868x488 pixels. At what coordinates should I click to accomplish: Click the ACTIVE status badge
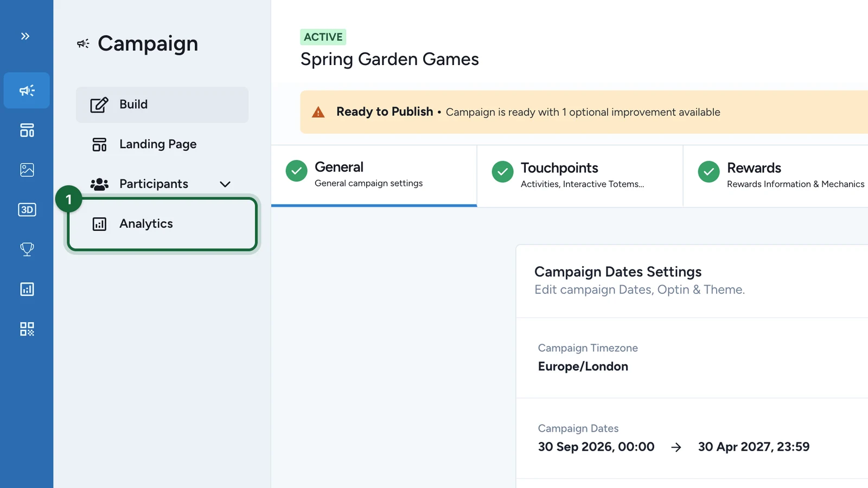(x=323, y=37)
